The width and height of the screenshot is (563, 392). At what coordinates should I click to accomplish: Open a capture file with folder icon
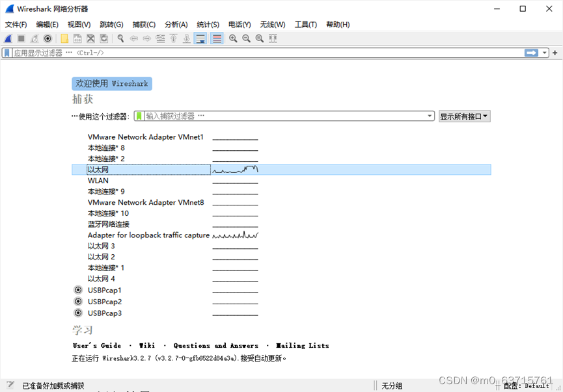tap(64, 38)
